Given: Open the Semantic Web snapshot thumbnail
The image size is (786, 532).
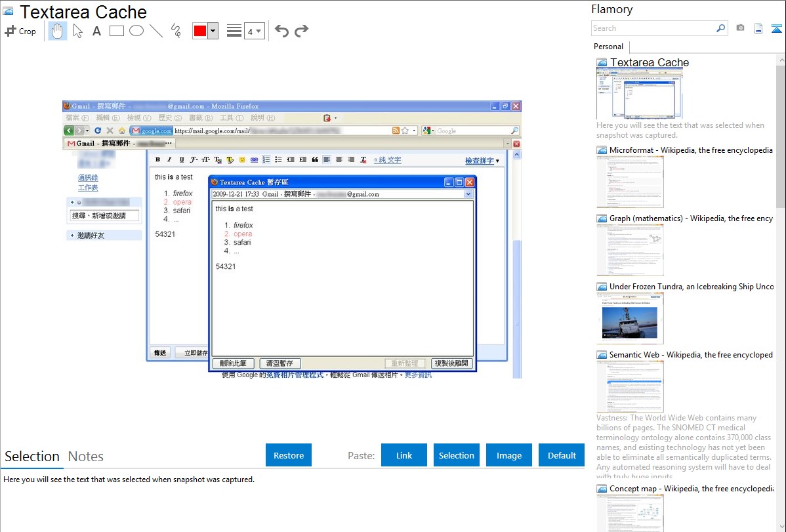Looking at the screenshot, I should point(630,386).
